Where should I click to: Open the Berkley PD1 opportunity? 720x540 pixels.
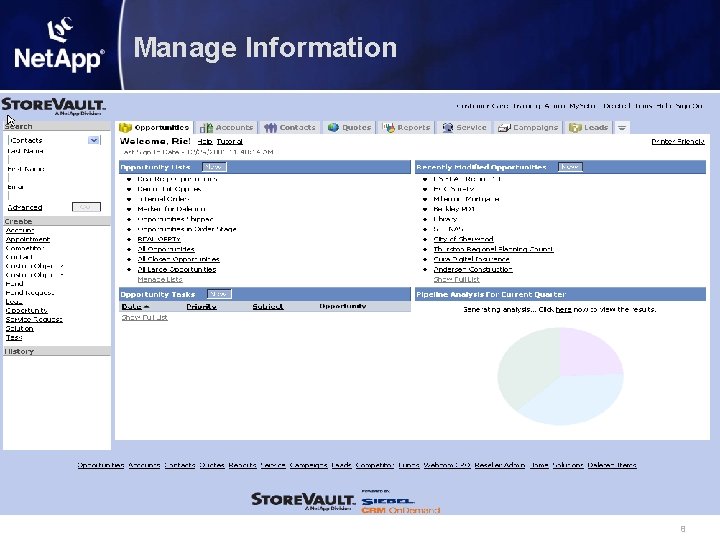point(454,209)
